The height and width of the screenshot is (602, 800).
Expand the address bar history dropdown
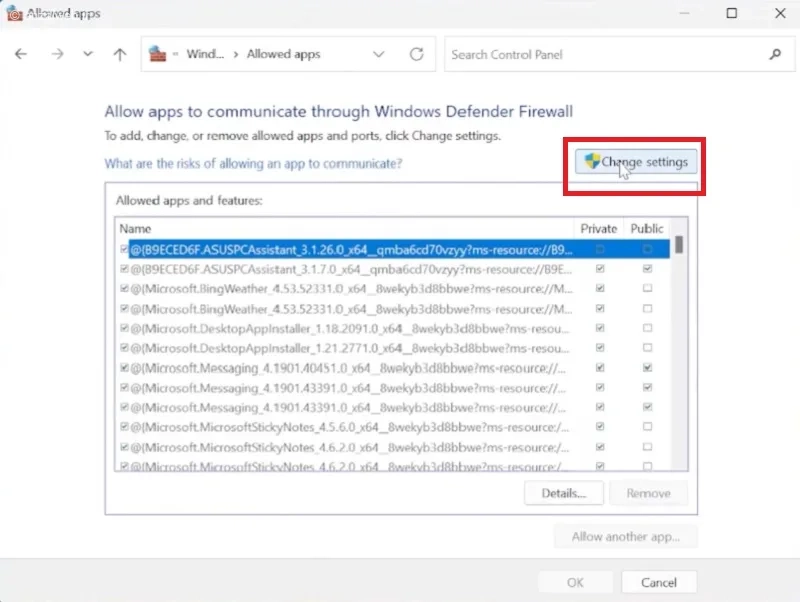click(378, 54)
